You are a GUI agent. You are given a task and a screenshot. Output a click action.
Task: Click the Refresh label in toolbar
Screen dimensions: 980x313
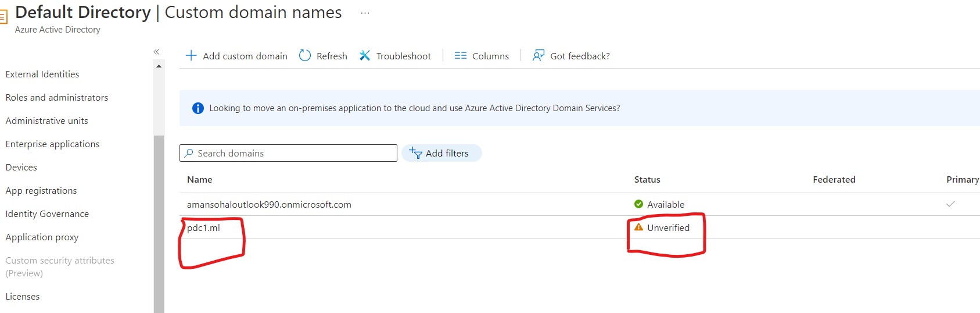coord(332,56)
